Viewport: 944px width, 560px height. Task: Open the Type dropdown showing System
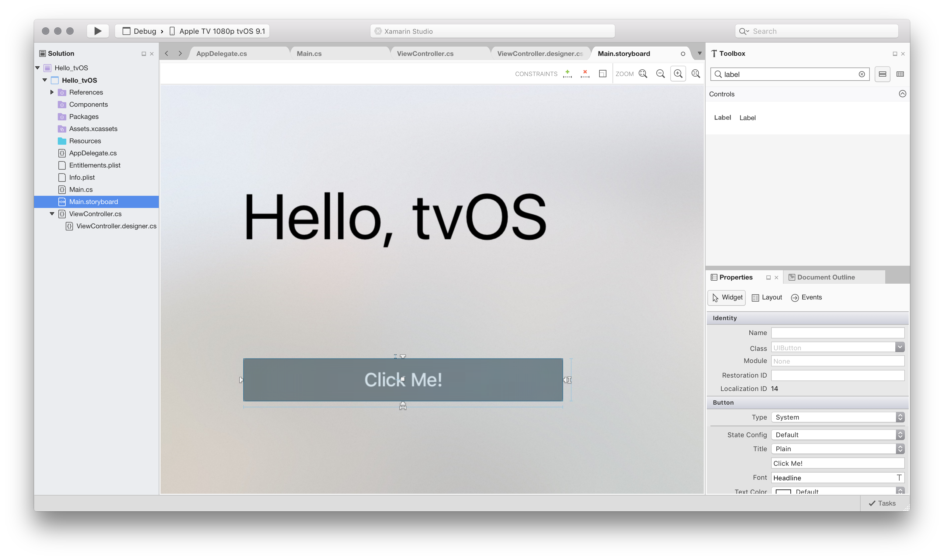click(x=837, y=417)
